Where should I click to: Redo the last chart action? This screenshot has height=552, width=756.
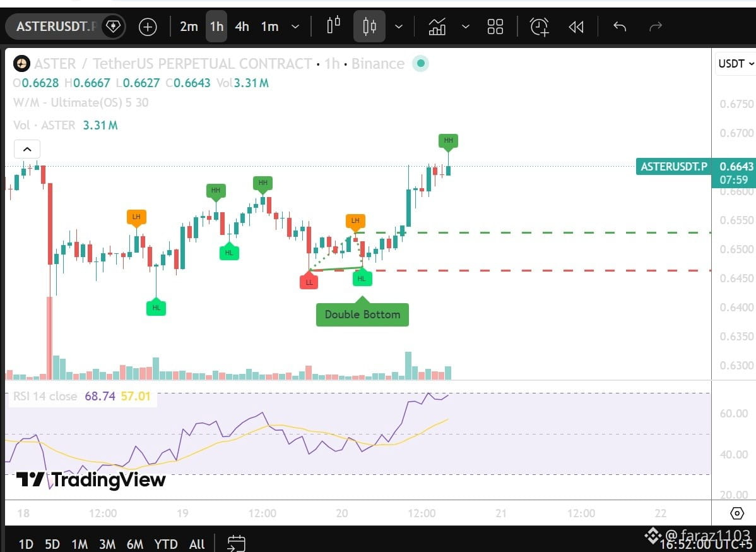coord(656,27)
